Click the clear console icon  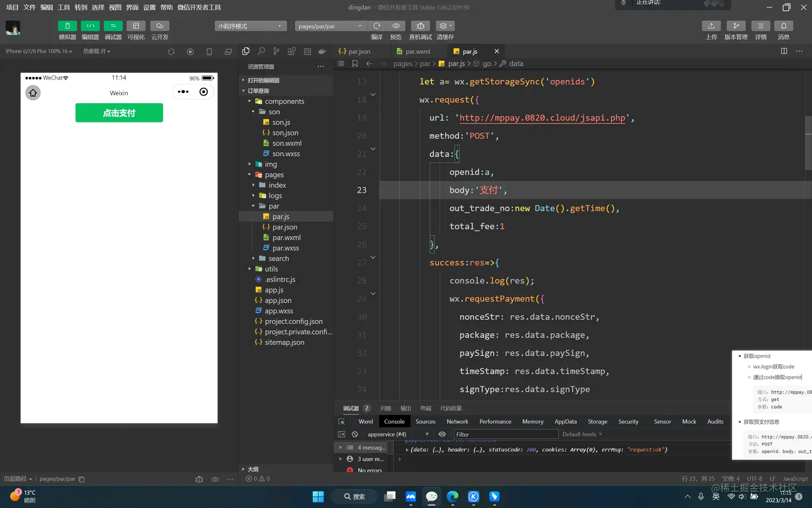[x=354, y=434]
